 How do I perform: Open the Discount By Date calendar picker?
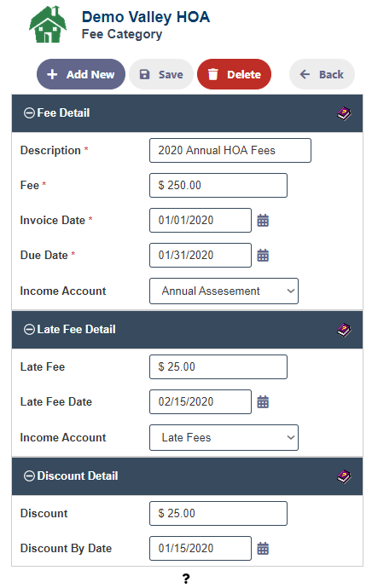pyautogui.click(x=263, y=548)
